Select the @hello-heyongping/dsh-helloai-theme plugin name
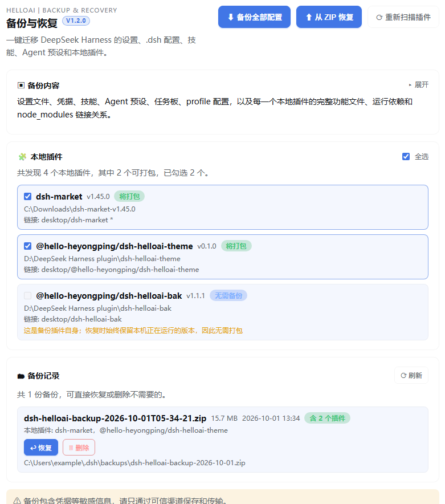 [x=115, y=246]
